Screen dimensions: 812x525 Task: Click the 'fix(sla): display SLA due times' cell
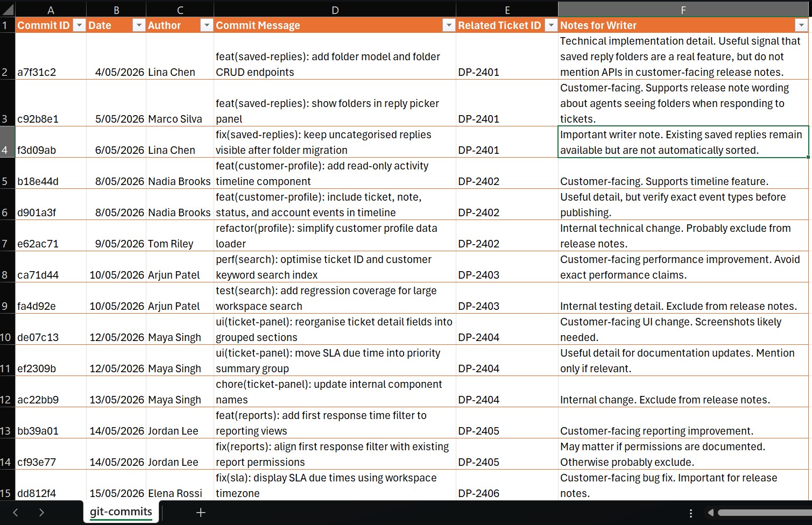click(335, 485)
